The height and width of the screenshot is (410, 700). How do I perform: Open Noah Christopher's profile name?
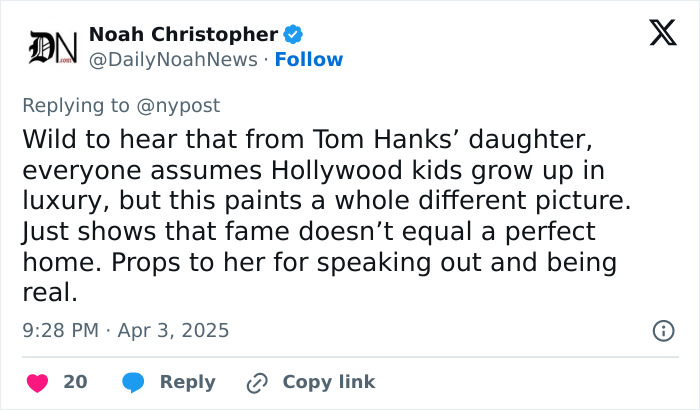click(183, 35)
